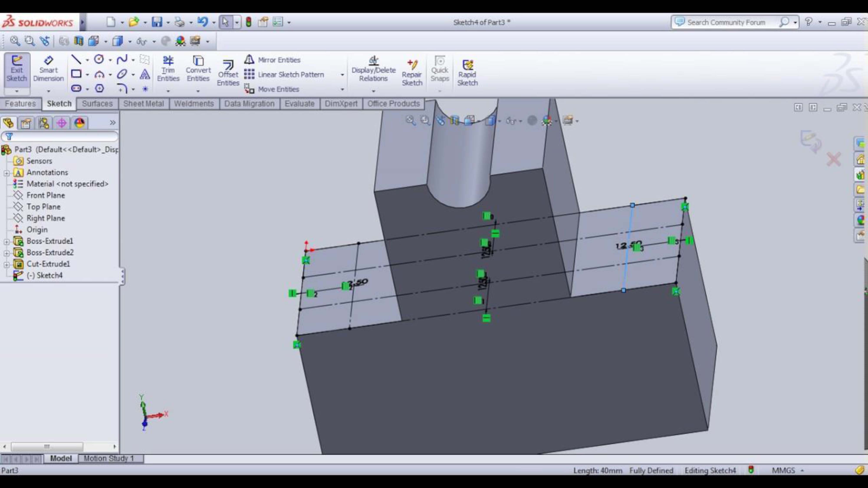Click the feature tree filter field
Image resolution: width=868 pixels, height=488 pixels.
[x=60, y=136]
